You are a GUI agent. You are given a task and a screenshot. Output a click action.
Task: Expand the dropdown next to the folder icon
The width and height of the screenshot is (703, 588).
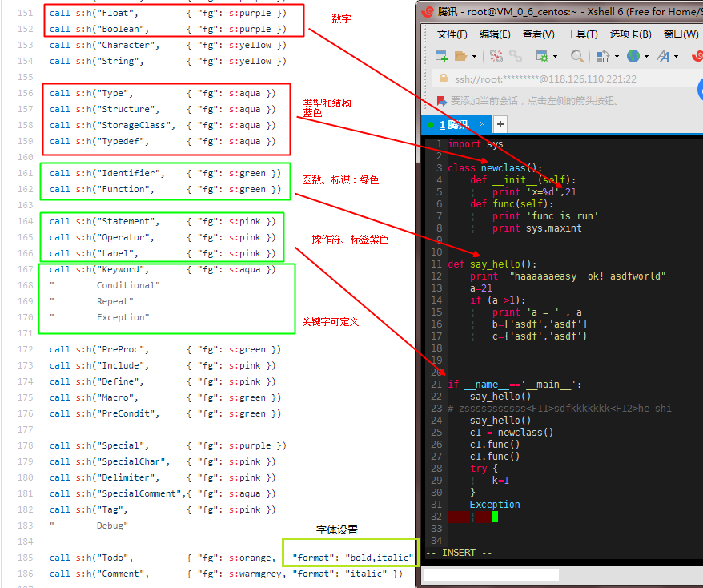tap(473, 55)
